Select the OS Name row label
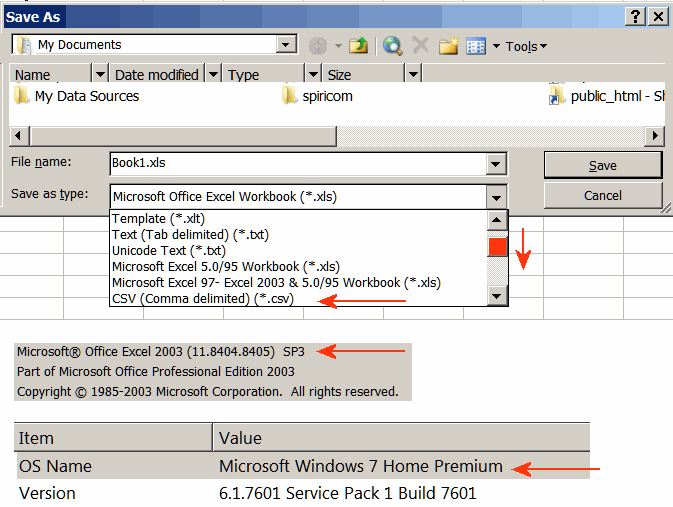This screenshot has height=507, width=673. click(x=55, y=466)
